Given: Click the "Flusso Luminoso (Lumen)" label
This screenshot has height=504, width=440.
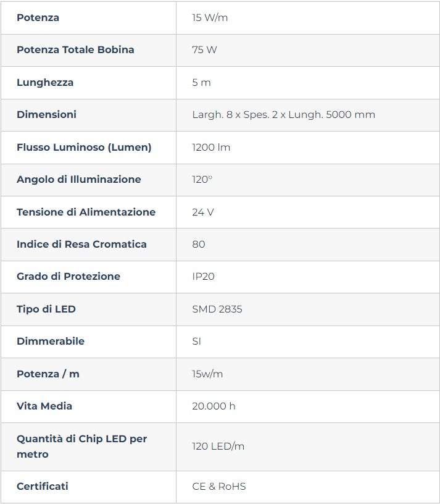Looking at the screenshot, I should (x=84, y=147).
